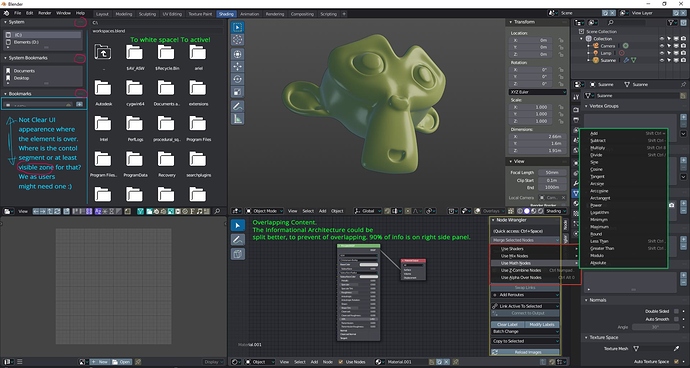The image size is (690, 368).
Task: Click the A-Z alphabetical sort icon
Action: point(99,212)
